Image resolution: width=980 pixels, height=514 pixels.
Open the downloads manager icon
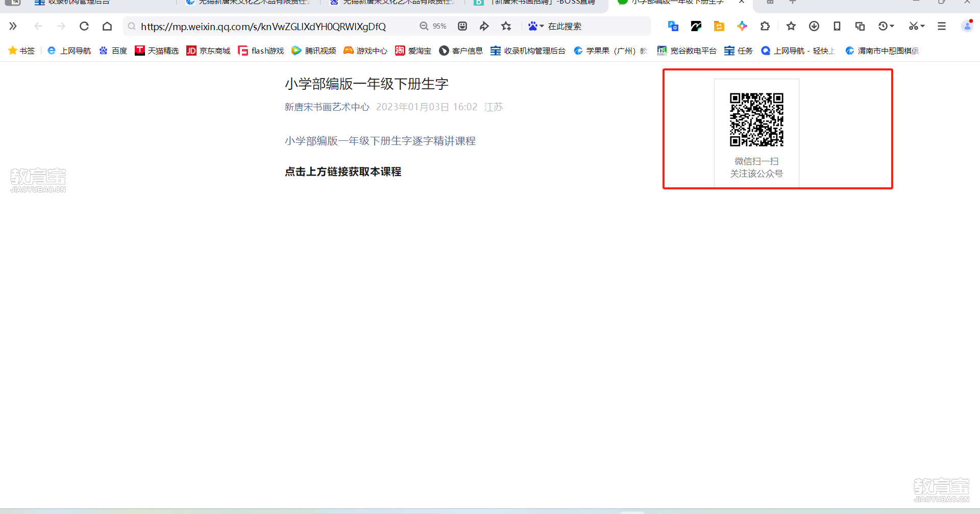click(x=814, y=26)
